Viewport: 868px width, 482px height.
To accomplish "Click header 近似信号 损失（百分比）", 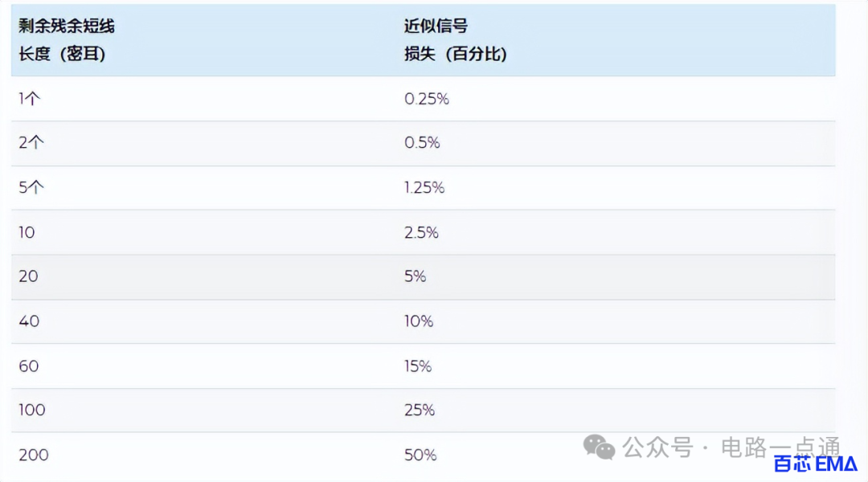I will pyautogui.click(x=455, y=40).
